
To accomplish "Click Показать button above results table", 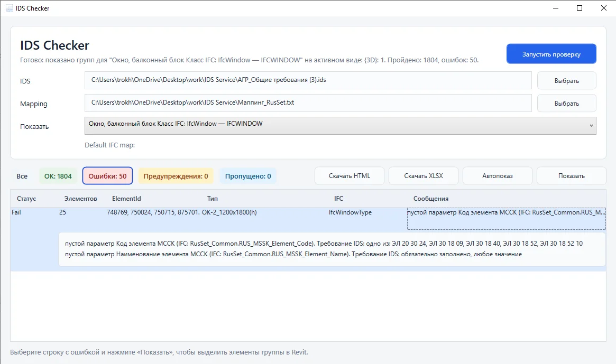I will 571,176.
